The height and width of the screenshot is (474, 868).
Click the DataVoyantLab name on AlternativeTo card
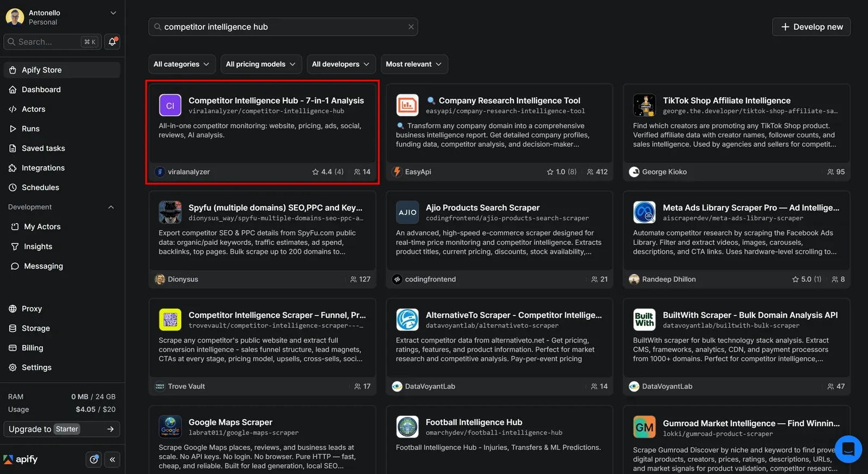pos(430,387)
